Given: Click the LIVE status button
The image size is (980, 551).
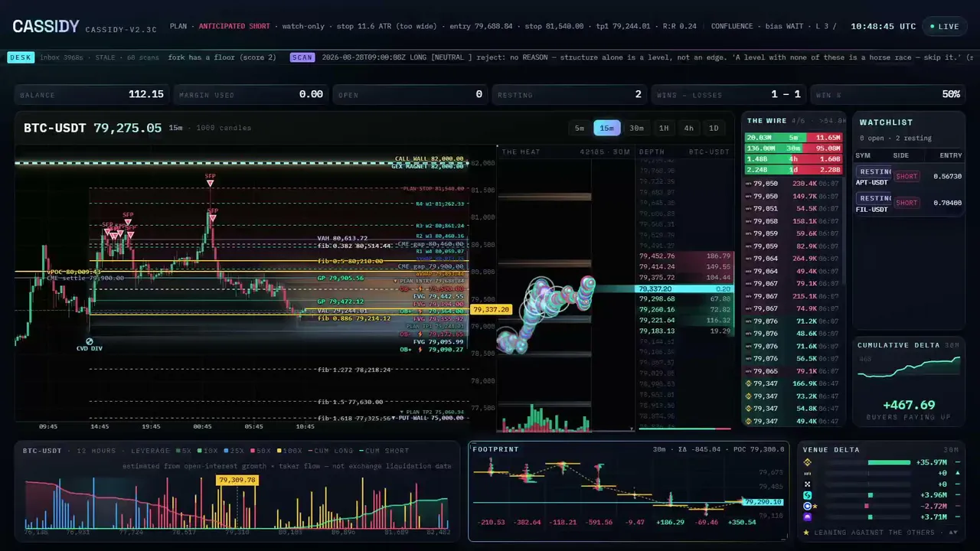Looking at the screenshot, I should point(944,26).
